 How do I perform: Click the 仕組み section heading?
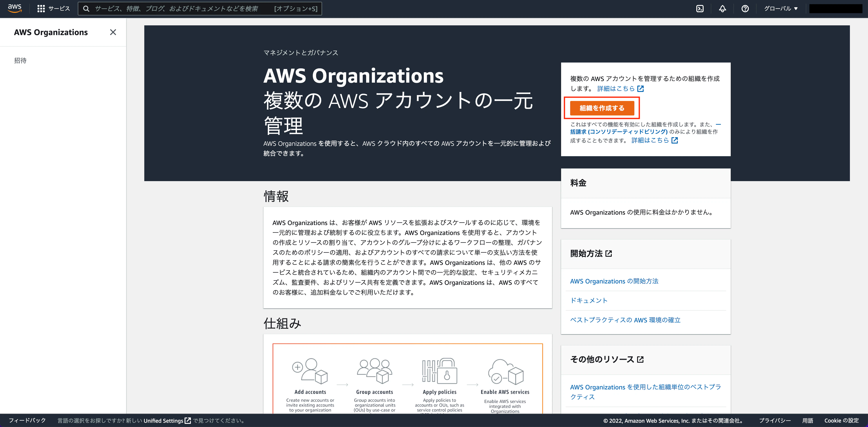pyautogui.click(x=282, y=324)
